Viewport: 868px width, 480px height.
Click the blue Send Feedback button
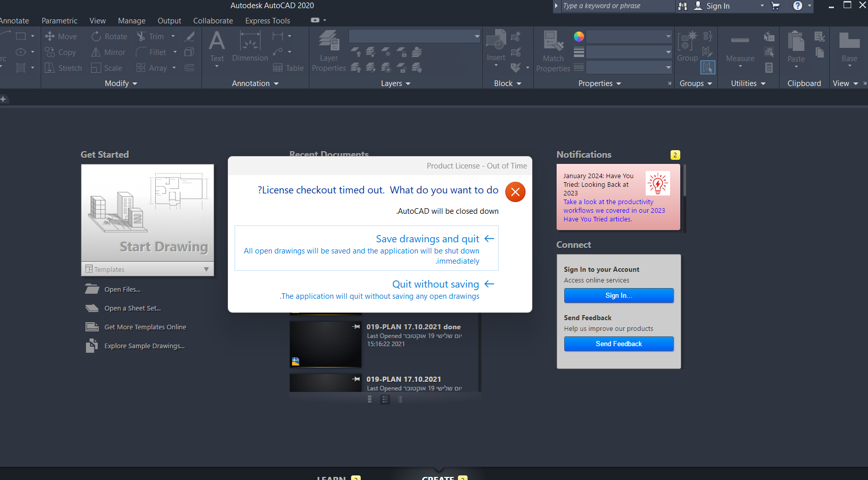coord(619,344)
